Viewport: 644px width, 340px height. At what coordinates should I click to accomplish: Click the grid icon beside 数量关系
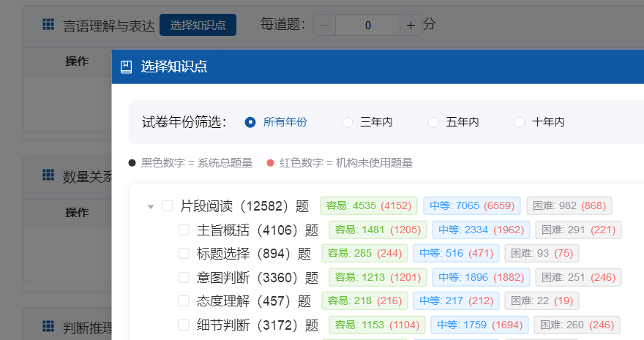48,175
